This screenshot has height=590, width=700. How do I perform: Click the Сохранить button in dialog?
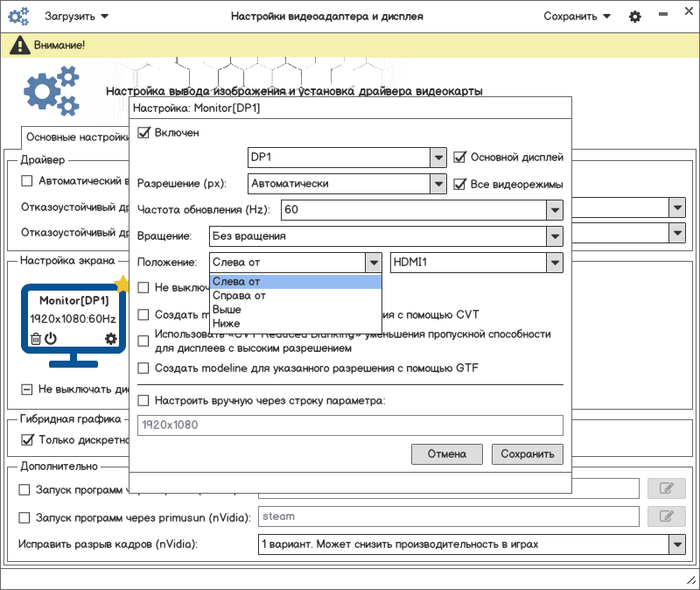[528, 454]
